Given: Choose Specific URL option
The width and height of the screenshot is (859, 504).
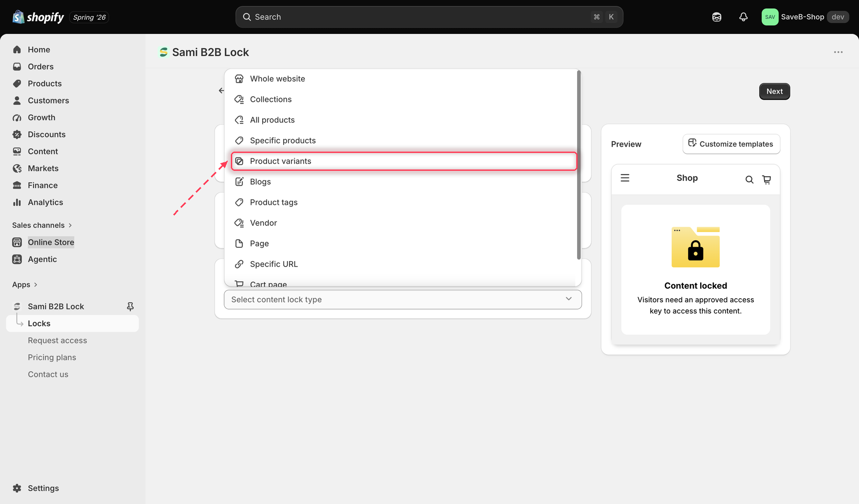Looking at the screenshot, I should (404, 264).
